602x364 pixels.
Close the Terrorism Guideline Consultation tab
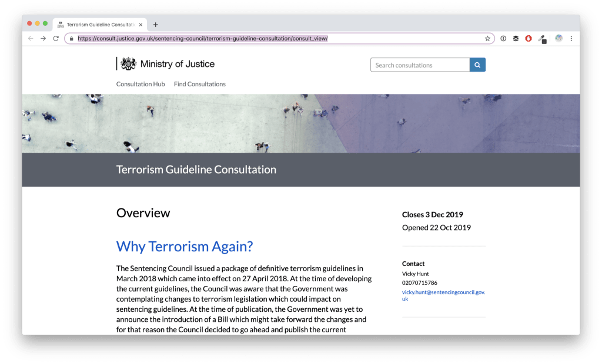pyautogui.click(x=141, y=25)
